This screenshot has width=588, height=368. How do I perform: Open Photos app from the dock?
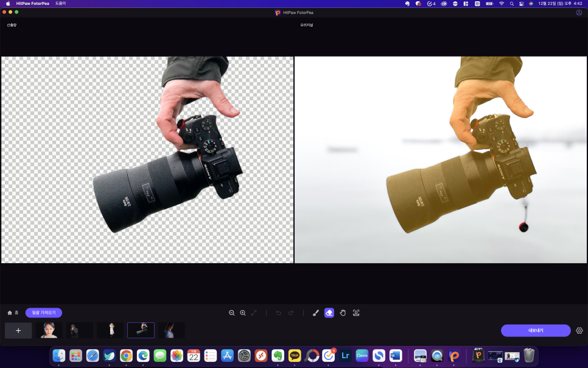[177, 355]
